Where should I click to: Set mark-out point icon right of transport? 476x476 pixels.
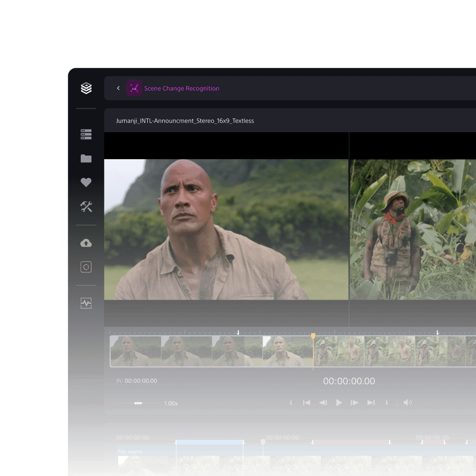387,402
